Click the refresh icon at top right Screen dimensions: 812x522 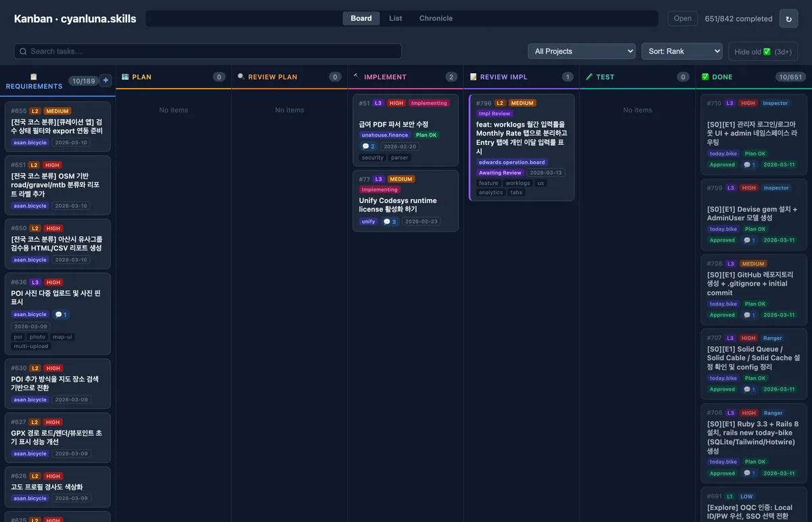[788, 18]
